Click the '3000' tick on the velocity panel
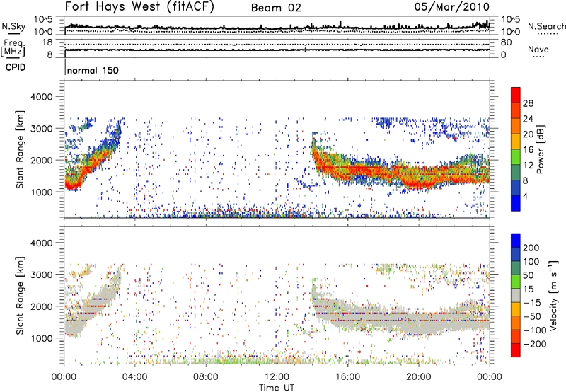This screenshot has height=392, width=566. (x=41, y=275)
